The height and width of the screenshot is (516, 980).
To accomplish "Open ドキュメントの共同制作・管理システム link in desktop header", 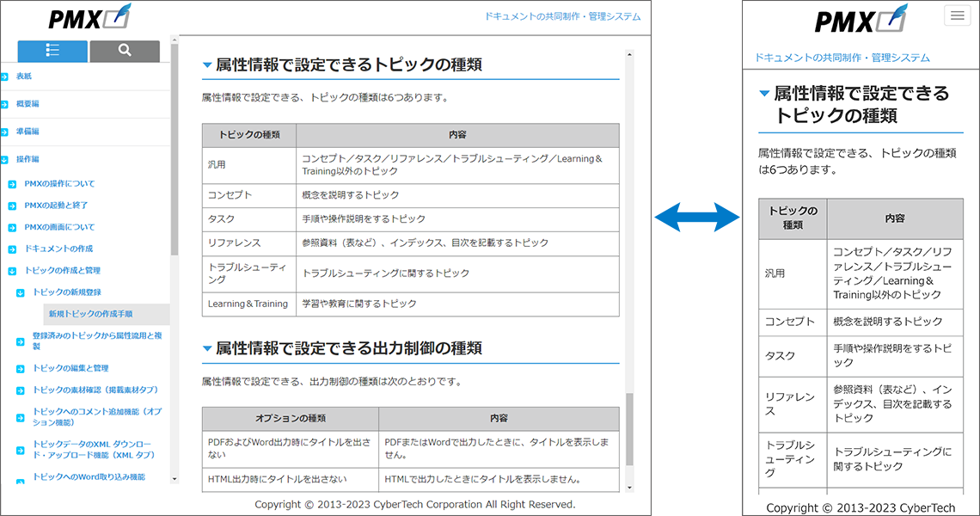I will (x=562, y=17).
